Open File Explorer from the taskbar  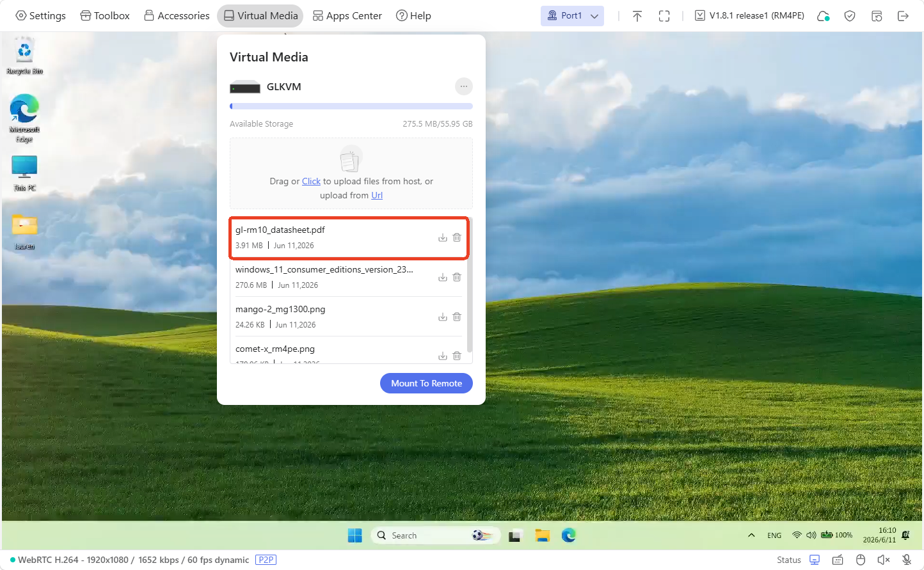(x=543, y=535)
